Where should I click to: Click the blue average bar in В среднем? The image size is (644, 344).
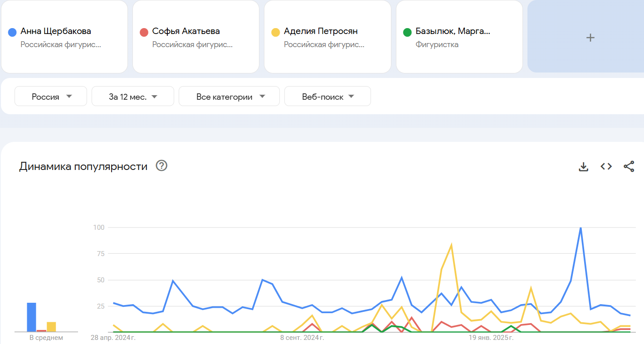[31, 317]
